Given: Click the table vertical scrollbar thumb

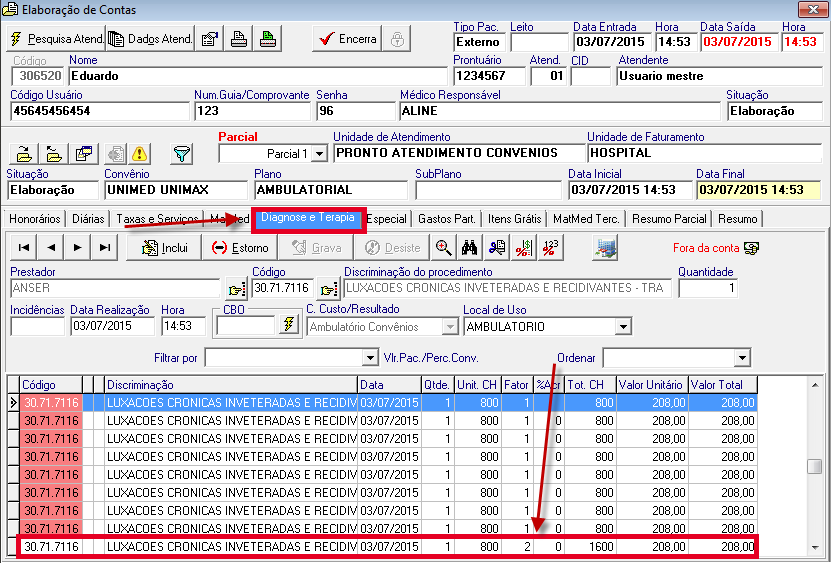Looking at the screenshot, I should 815,467.
